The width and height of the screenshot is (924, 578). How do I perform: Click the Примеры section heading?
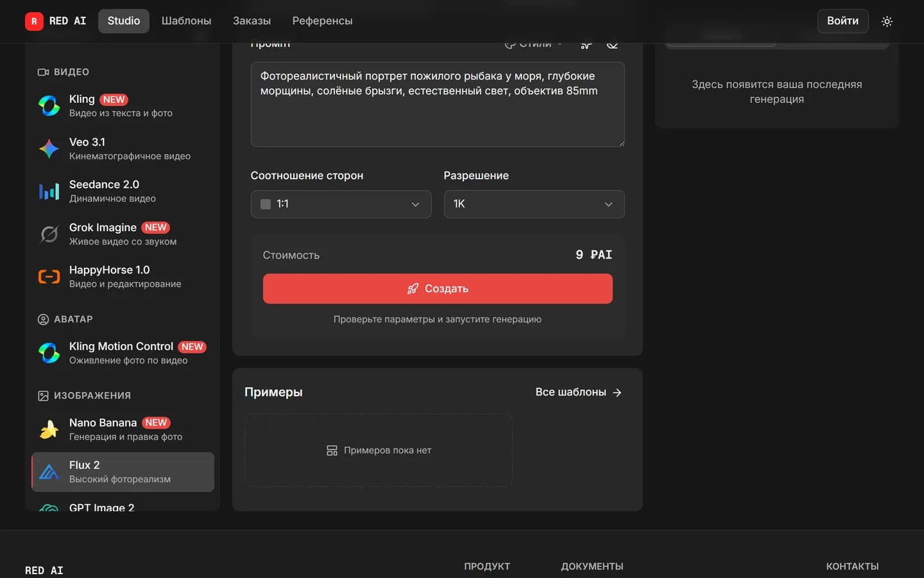click(x=273, y=392)
